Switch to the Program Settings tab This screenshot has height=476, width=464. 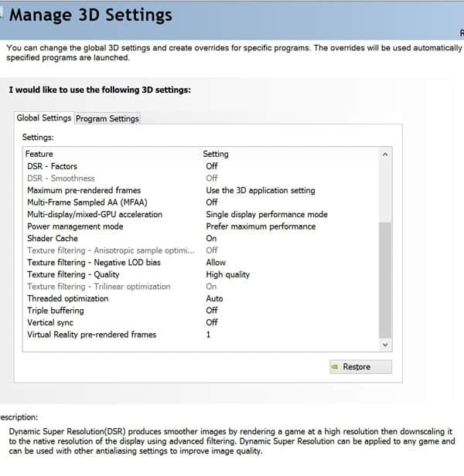(x=107, y=118)
